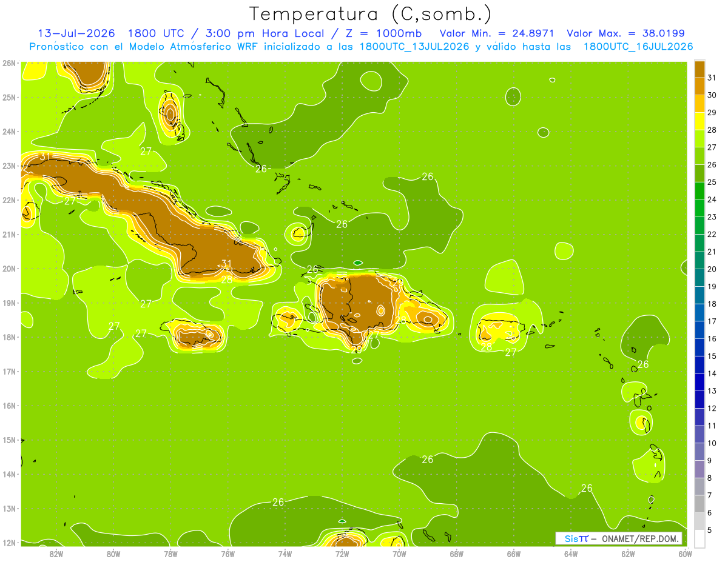Click the orange swatch between 30 and 31
This screenshot has height=562, width=728.
point(700,87)
